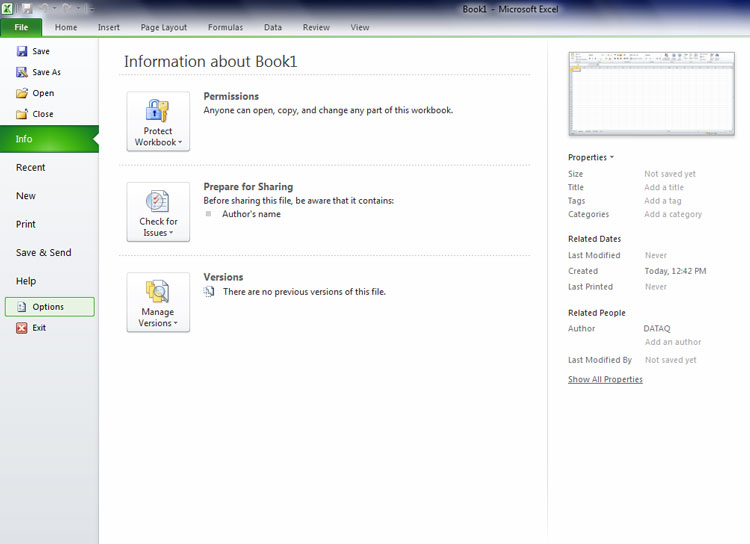Click the Permissions heading

click(x=231, y=96)
